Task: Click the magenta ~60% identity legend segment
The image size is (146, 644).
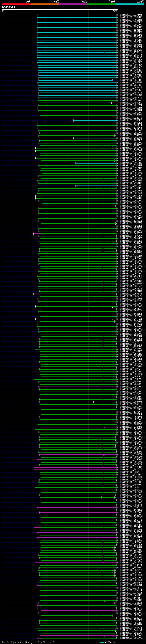Action: pos(73,4)
